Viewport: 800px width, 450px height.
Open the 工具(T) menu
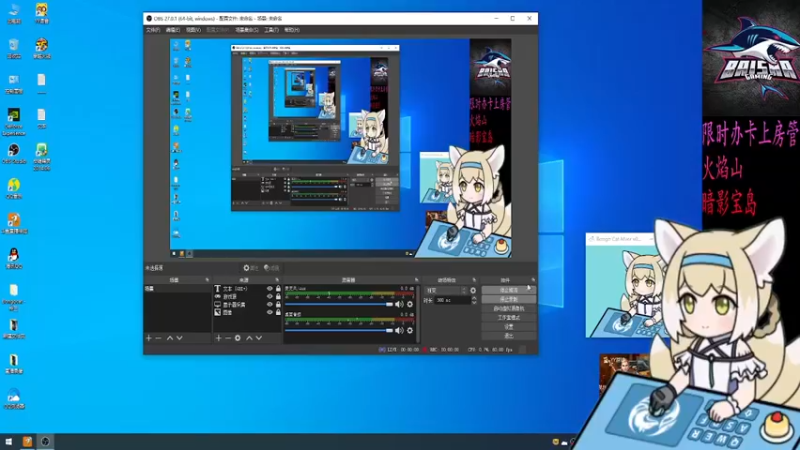(271, 30)
